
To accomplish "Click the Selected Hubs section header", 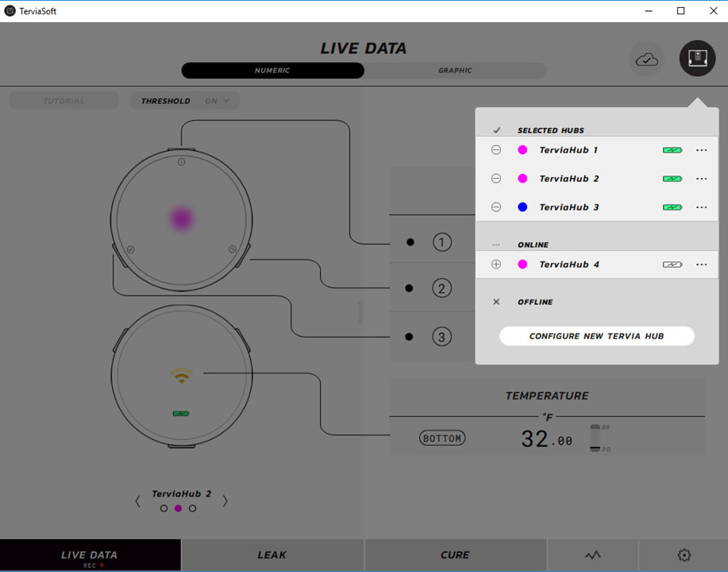I will click(x=551, y=130).
